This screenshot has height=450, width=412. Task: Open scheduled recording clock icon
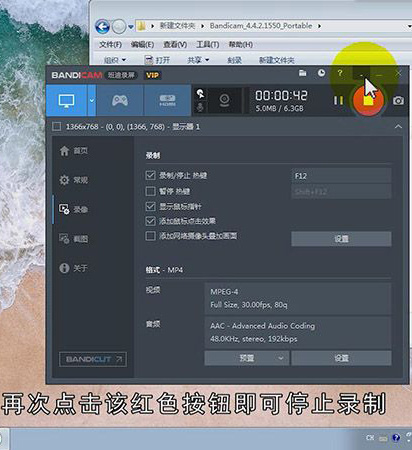tap(321, 73)
